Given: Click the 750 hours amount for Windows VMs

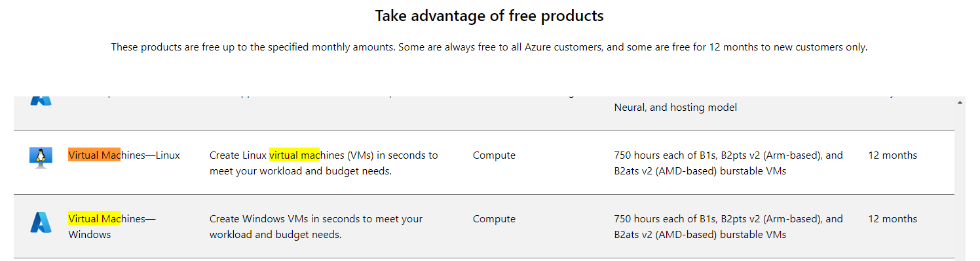Looking at the screenshot, I should 728,226.
